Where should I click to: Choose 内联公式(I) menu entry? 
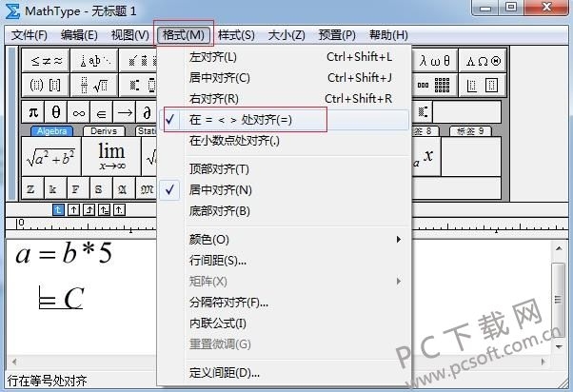pos(284,323)
